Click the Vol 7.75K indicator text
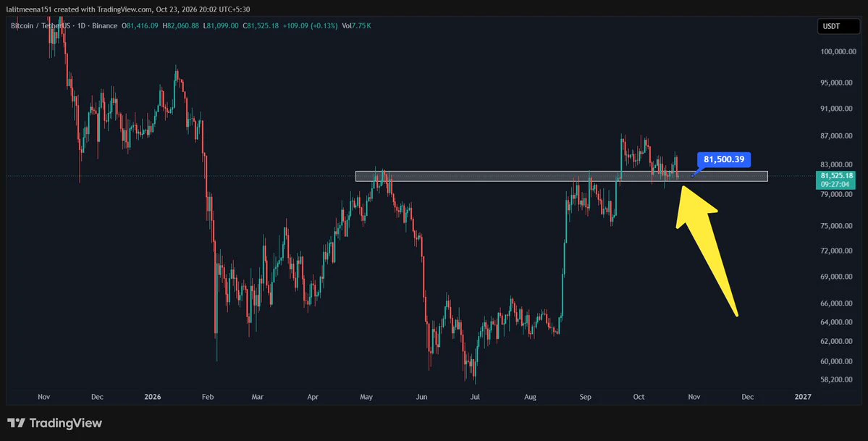 pos(356,26)
